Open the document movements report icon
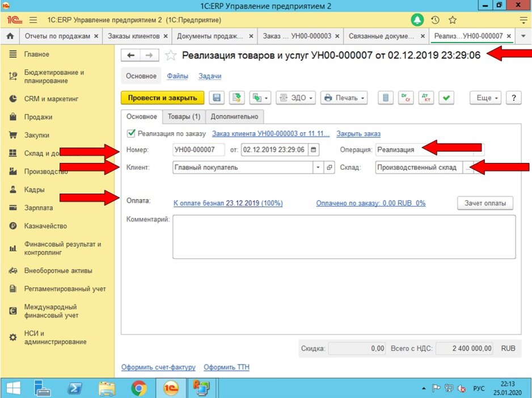The image size is (532, 398). pos(386,98)
